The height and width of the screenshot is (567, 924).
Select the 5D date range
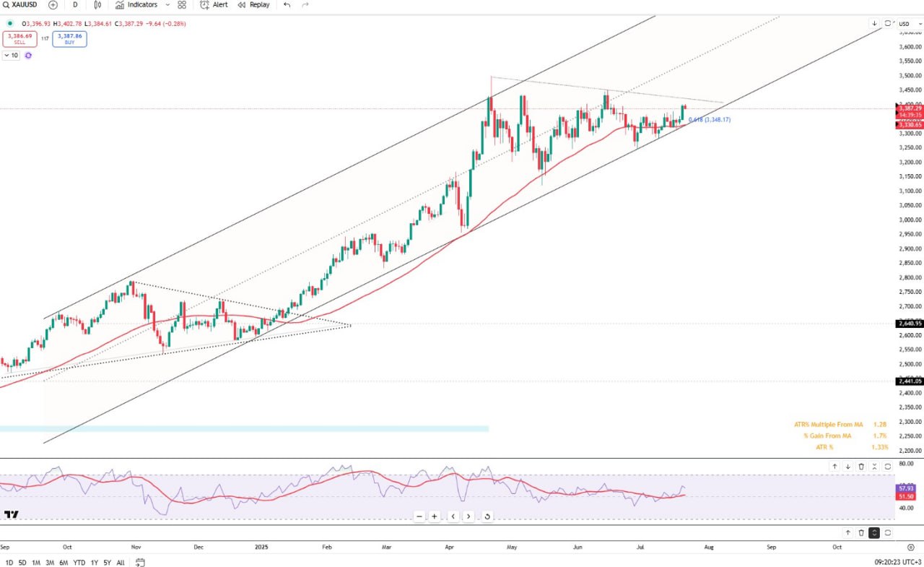click(x=22, y=563)
